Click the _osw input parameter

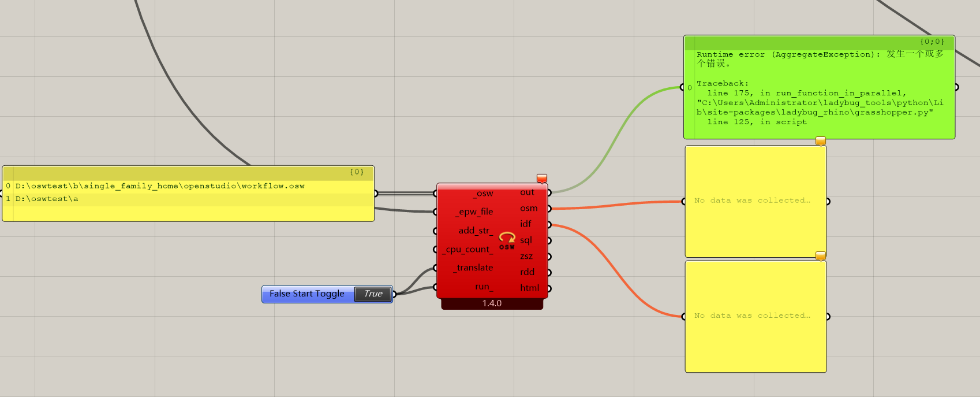[483, 194]
